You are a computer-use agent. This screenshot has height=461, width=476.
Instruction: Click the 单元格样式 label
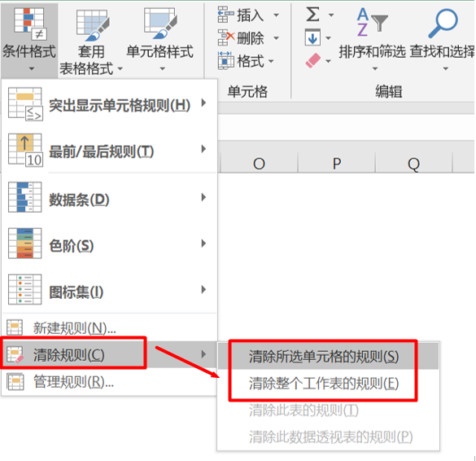pos(160,51)
